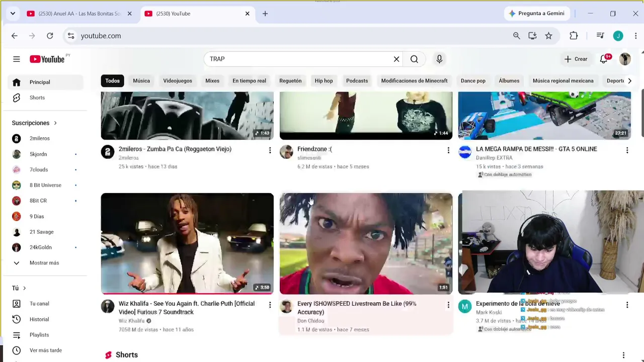Image resolution: width=644 pixels, height=362 pixels.
Task: Select the Dance pop filter chip
Action: coord(473,80)
